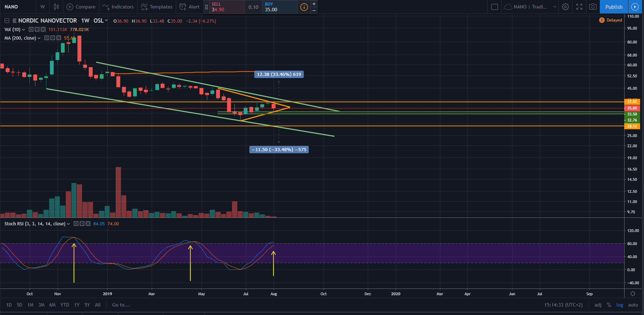Viewport: 644px width, 315px height.
Task: Expand the MA (200, close) indicator menu
Action: click(39, 38)
